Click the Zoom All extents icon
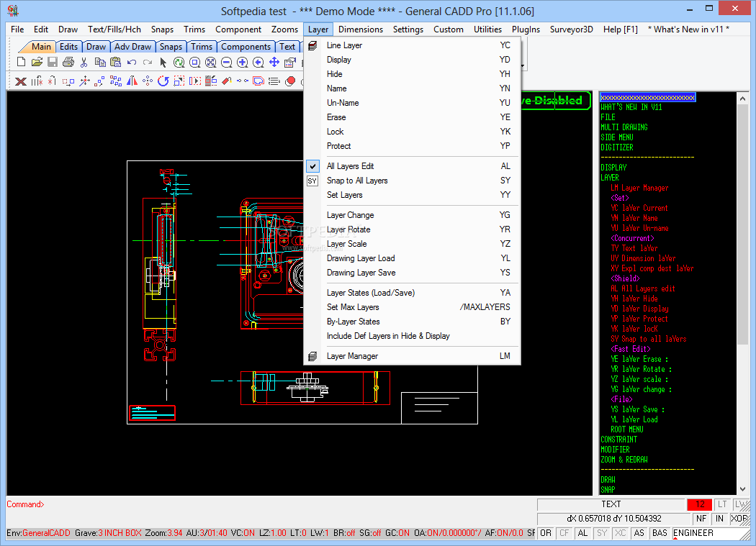The width and height of the screenshot is (756, 546). (x=211, y=62)
